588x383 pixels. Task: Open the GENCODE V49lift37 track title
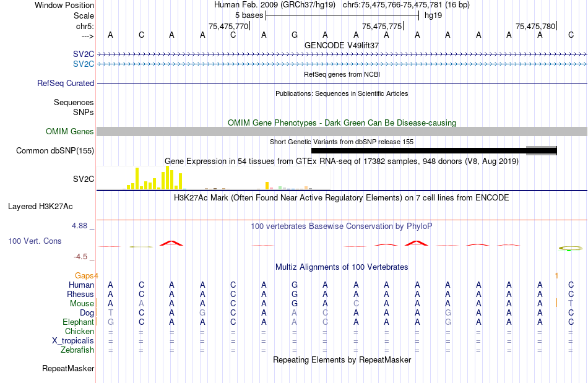click(x=342, y=45)
